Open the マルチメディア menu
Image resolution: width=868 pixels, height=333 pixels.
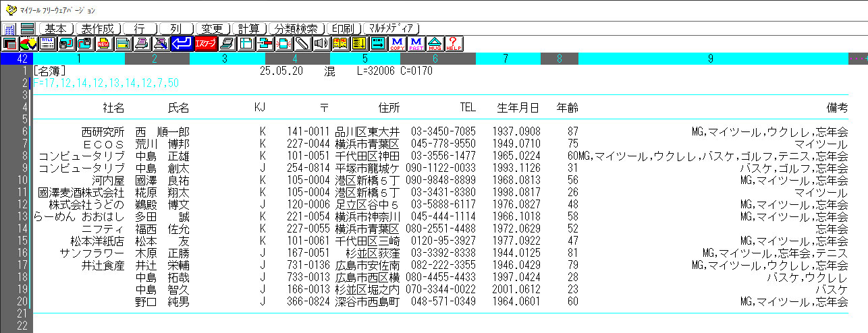coord(391,29)
